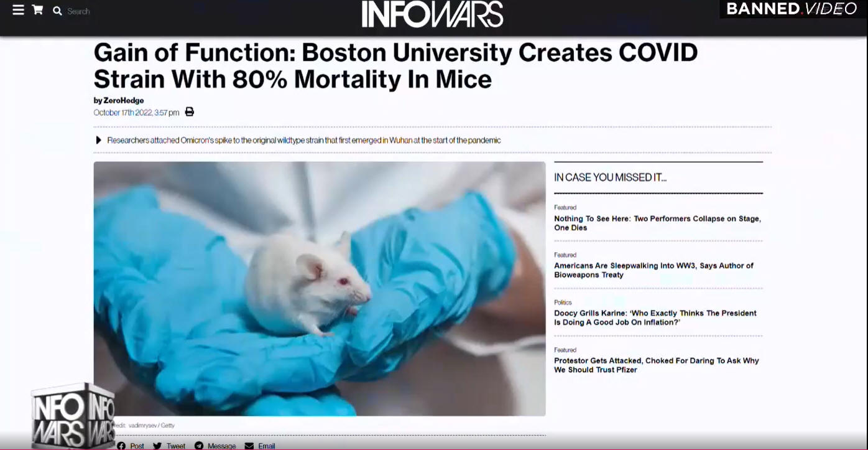Image resolution: width=868 pixels, height=450 pixels.
Task: Expand the summary disclosure triangle
Action: coord(98,140)
